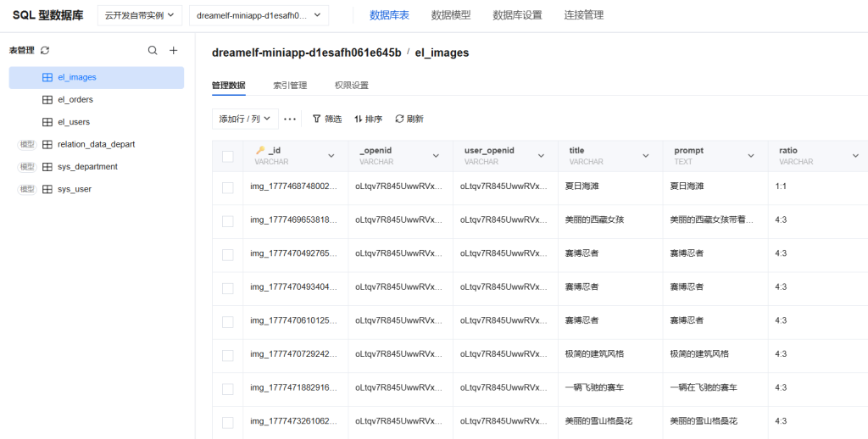The image size is (868, 439).
Task: Open the 数据模型 top menu tab
Action: pos(450,15)
